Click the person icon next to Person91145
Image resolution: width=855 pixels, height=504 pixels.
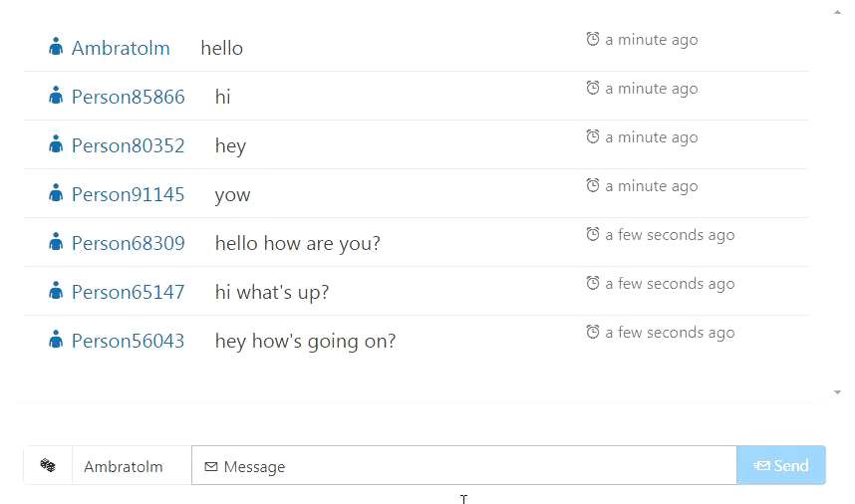(x=56, y=193)
